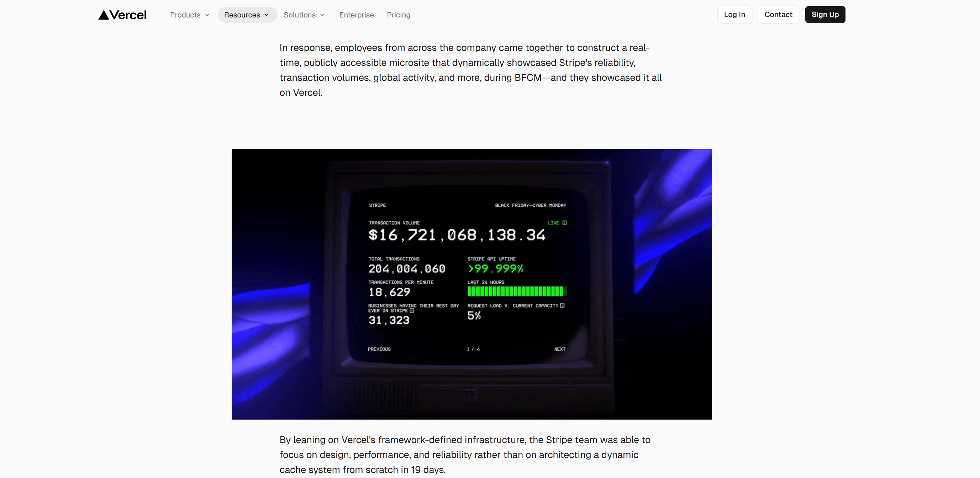The image size is (980, 478).
Task: Click the paragraph starting "By leaning on Vercel's"
Action: [x=465, y=454]
